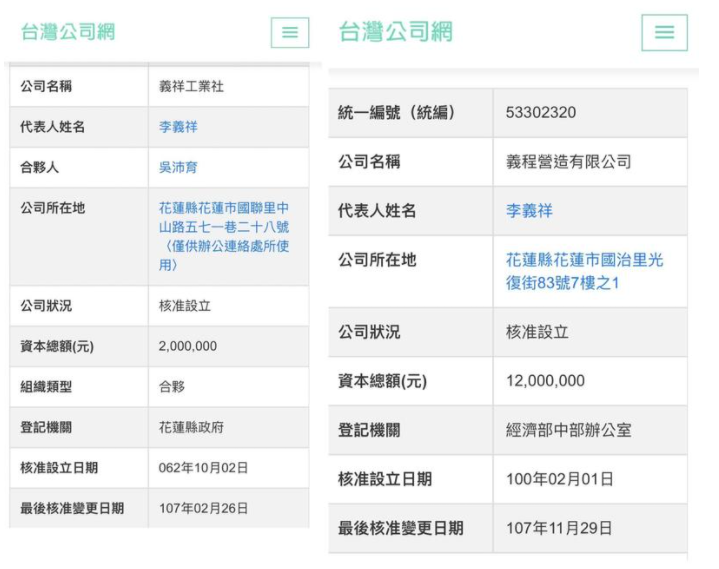Open representative 李義祥 link under 義祥工業社
719x569 pixels.
point(178,127)
